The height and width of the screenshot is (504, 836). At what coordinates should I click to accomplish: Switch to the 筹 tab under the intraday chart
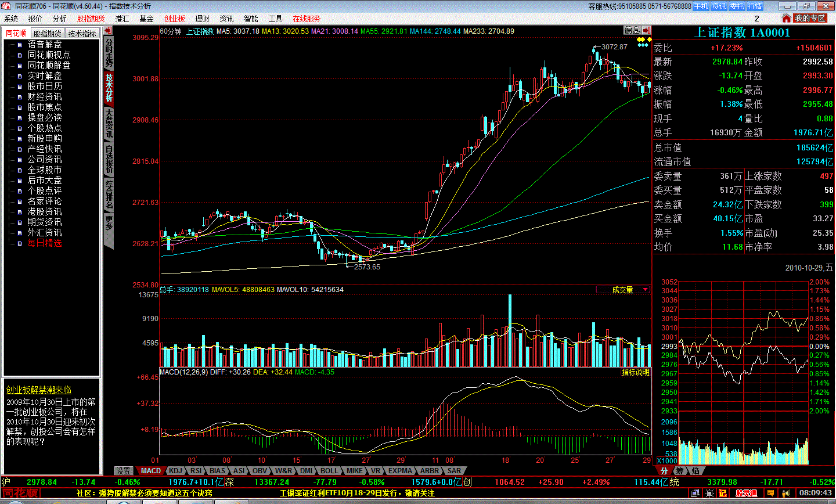point(680,471)
